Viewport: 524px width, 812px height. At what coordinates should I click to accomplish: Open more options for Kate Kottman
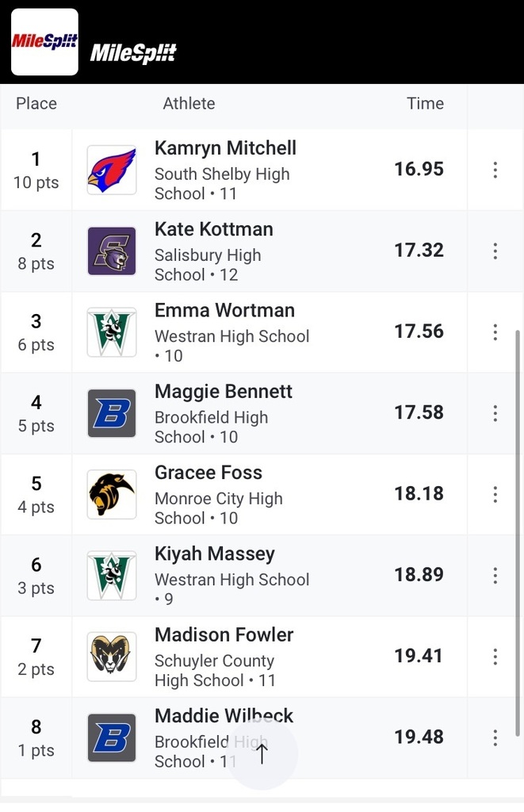[495, 251]
